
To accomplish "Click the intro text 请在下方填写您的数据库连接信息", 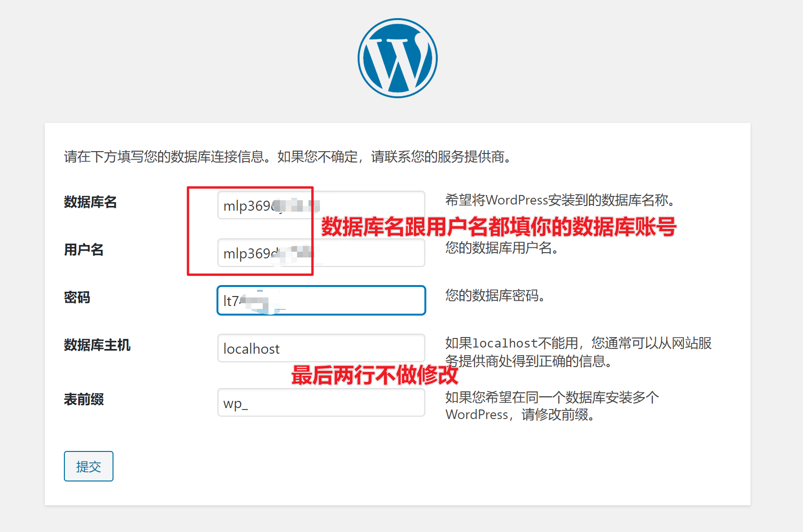I will click(164, 156).
